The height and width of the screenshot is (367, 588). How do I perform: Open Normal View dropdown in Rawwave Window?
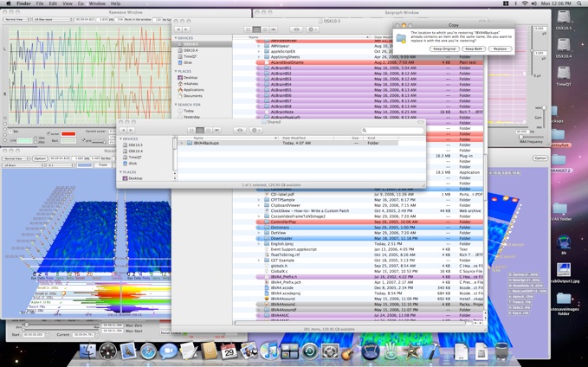(x=16, y=20)
